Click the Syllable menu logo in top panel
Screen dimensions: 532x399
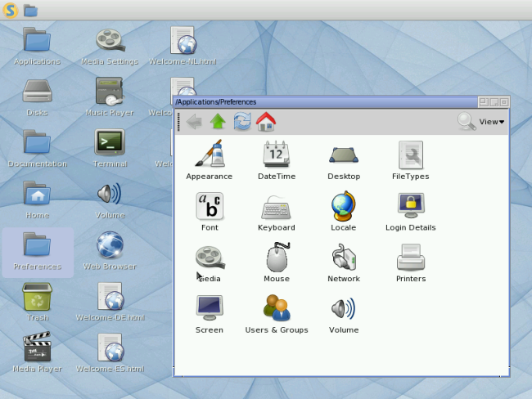pyautogui.click(x=11, y=10)
